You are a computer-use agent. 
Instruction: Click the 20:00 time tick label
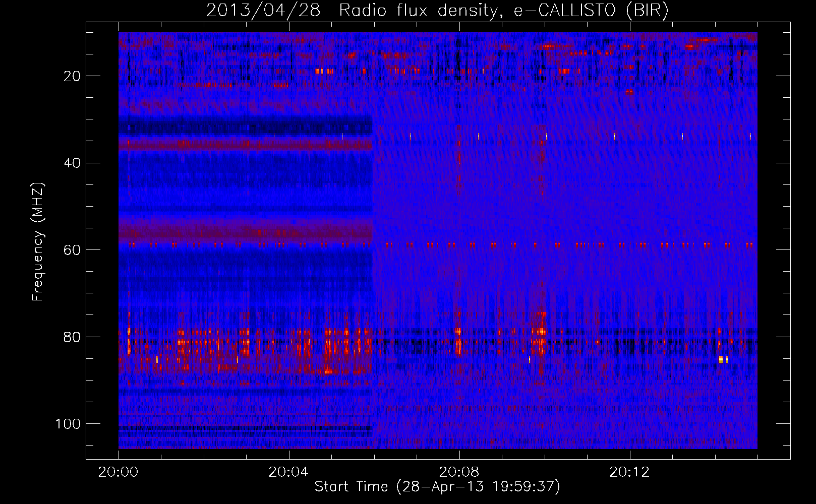[x=118, y=472]
